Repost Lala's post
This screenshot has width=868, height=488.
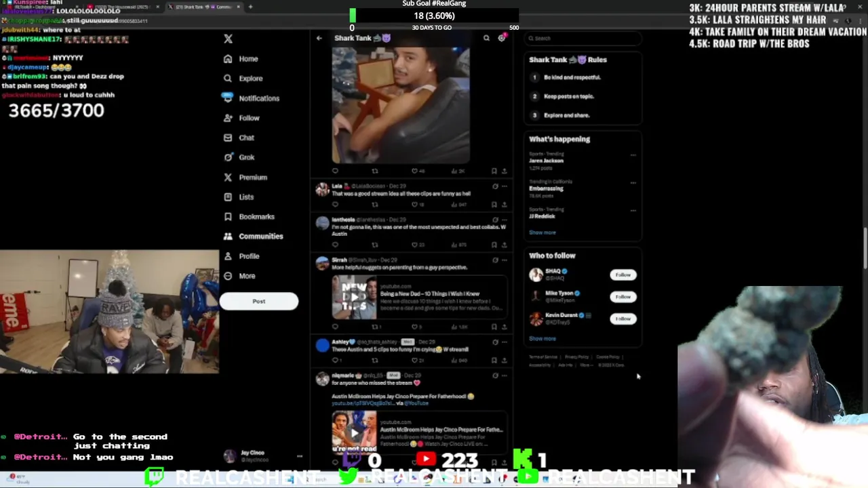pyautogui.click(x=375, y=204)
